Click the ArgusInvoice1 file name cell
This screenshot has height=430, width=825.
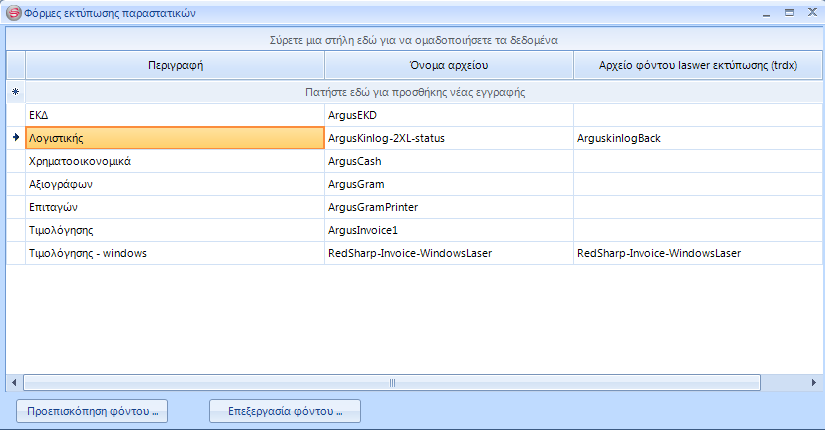(x=448, y=230)
